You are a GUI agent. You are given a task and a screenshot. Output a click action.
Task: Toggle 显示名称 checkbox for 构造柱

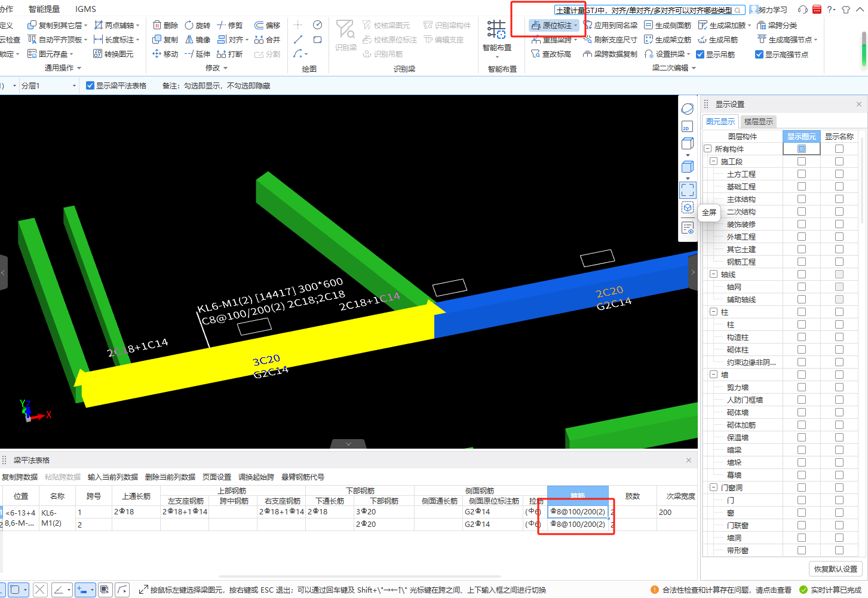pyautogui.click(x=839, y=337)
